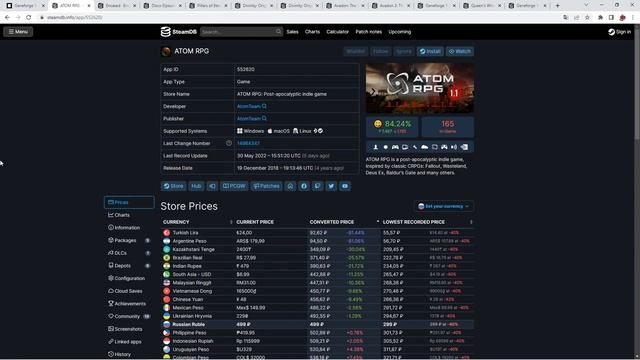
Task: Open the last change number link
Action: pyautogui.click(x=248, y=143)
